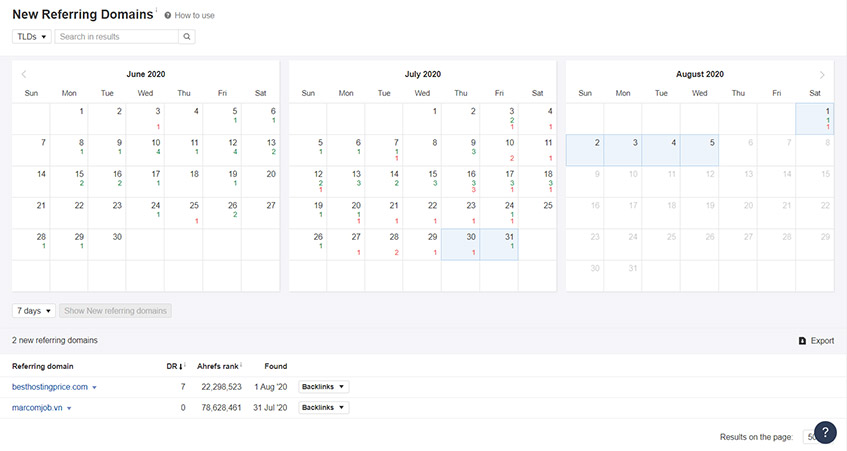Go to previous month arrow

tap(24, 74)
